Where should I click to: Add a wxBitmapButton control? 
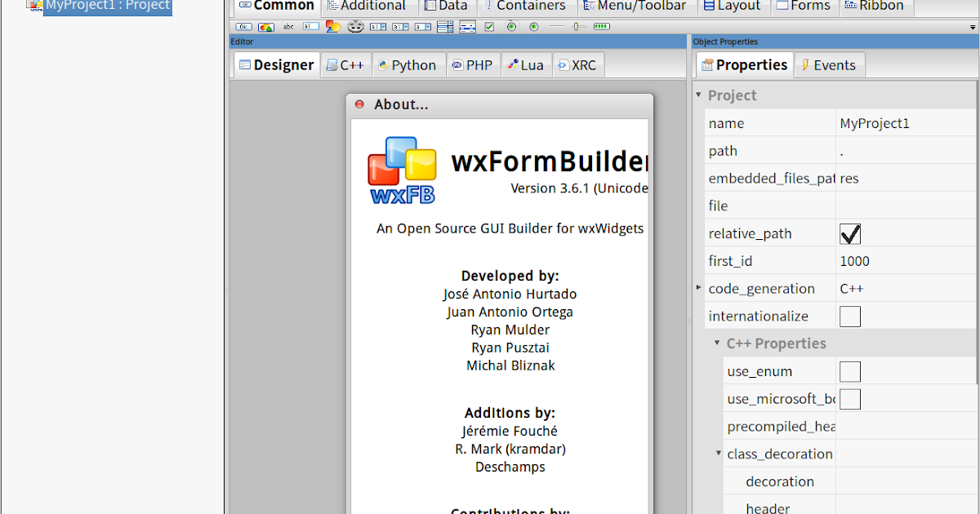click(265, 26)
